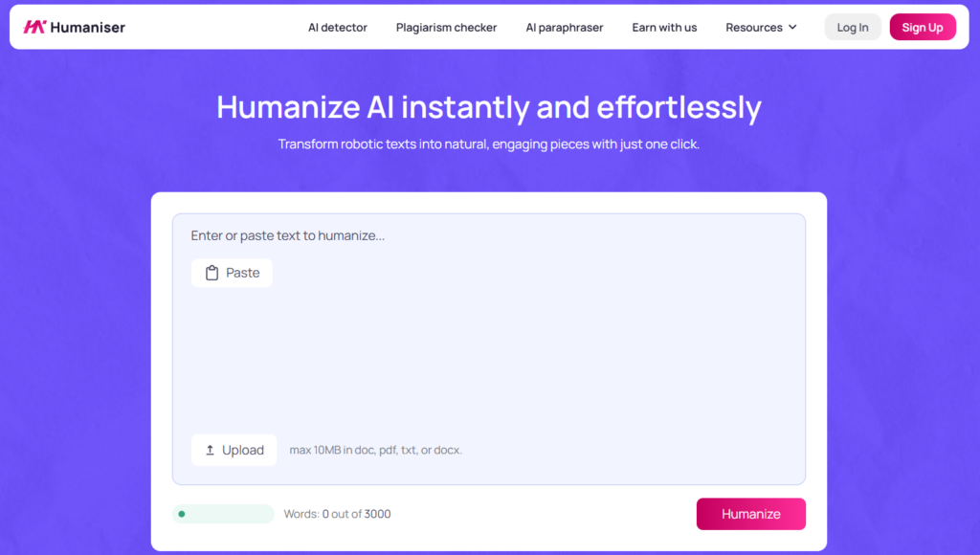The image size is (980, 555).
Task: Click the pink Sign Up button
Action: (x=922, y=28)
